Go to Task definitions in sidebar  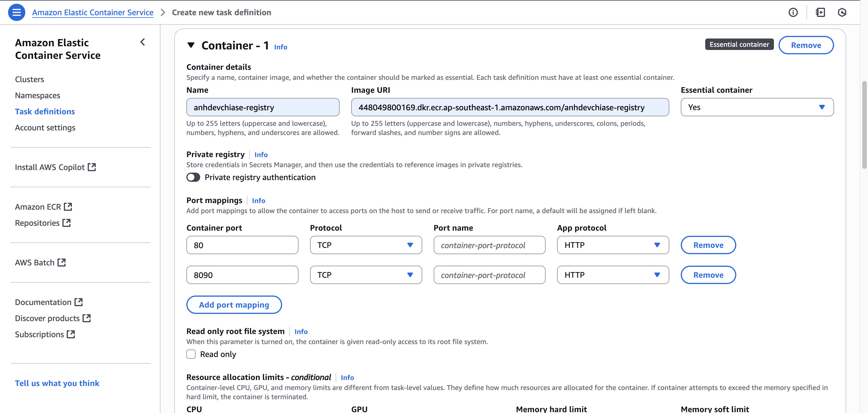(x=45, y=111)
